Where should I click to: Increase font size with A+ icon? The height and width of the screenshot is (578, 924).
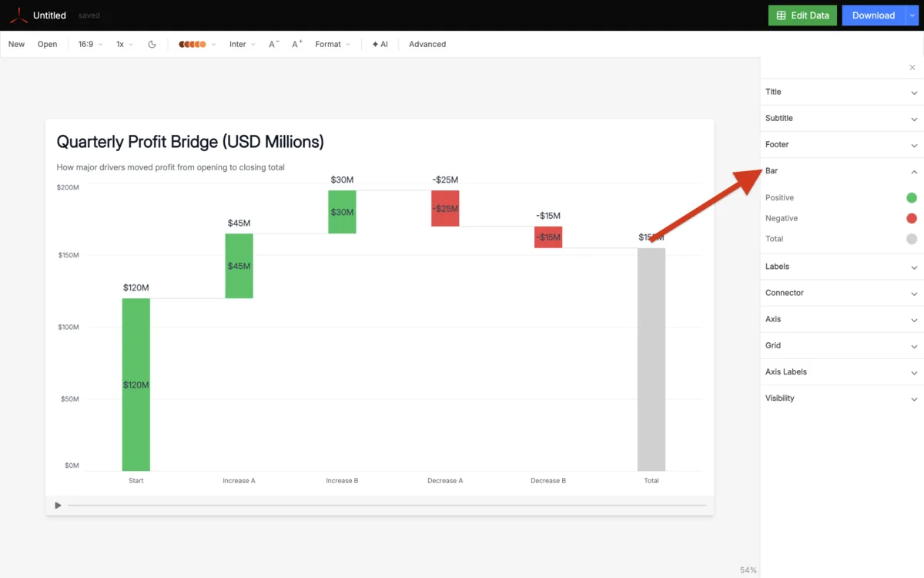[x=297, y=44]
